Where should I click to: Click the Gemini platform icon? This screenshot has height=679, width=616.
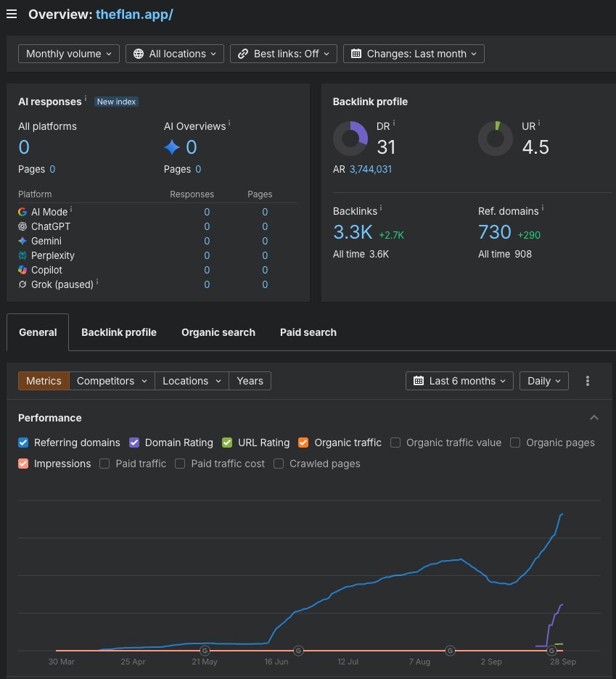point(22,241)
